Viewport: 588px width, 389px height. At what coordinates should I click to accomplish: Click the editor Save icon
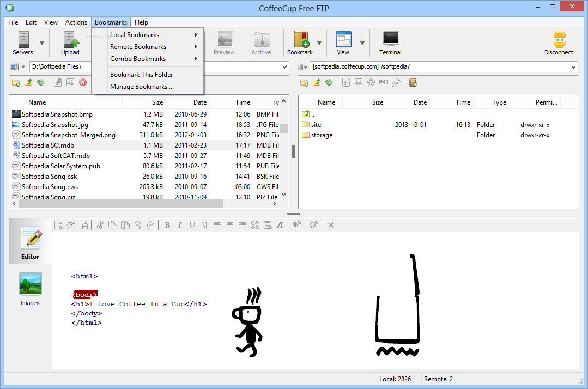click(84, 225)
